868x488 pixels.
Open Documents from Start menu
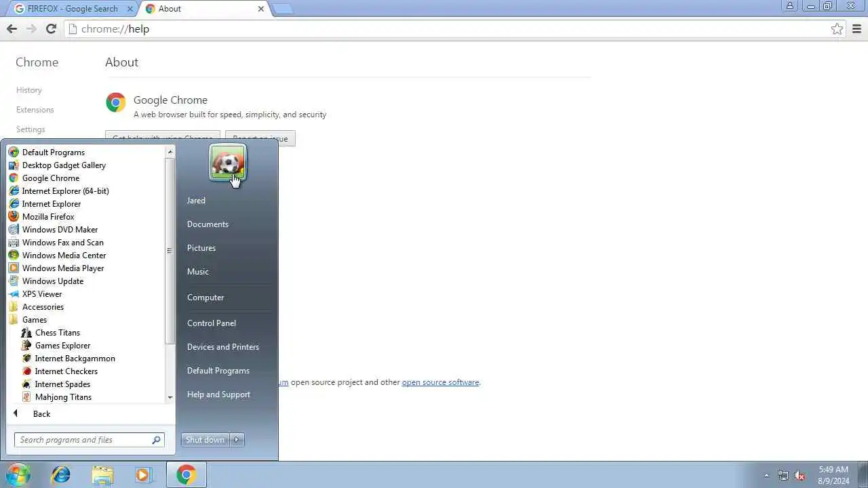point(208,224)
